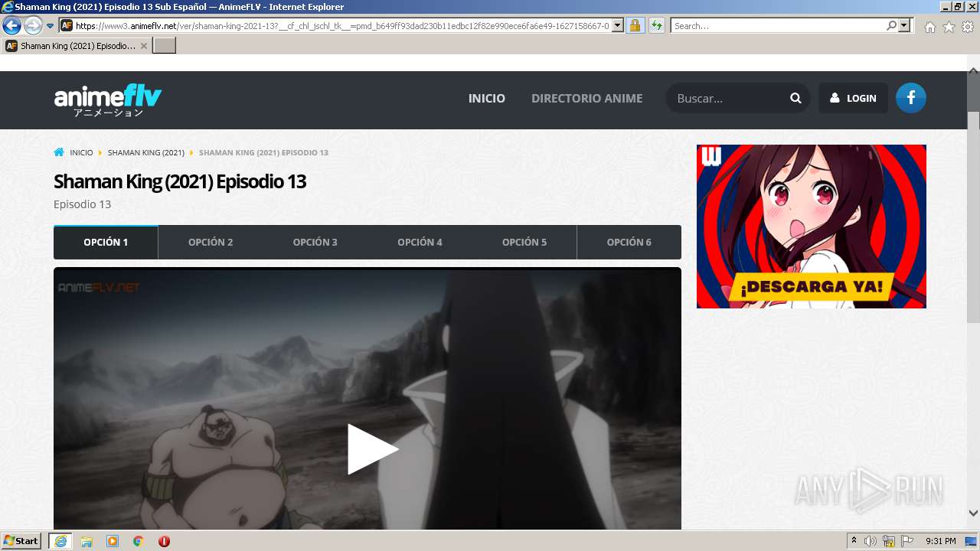Click Internet Explorer taskbar icon

[x=60, y=541]
